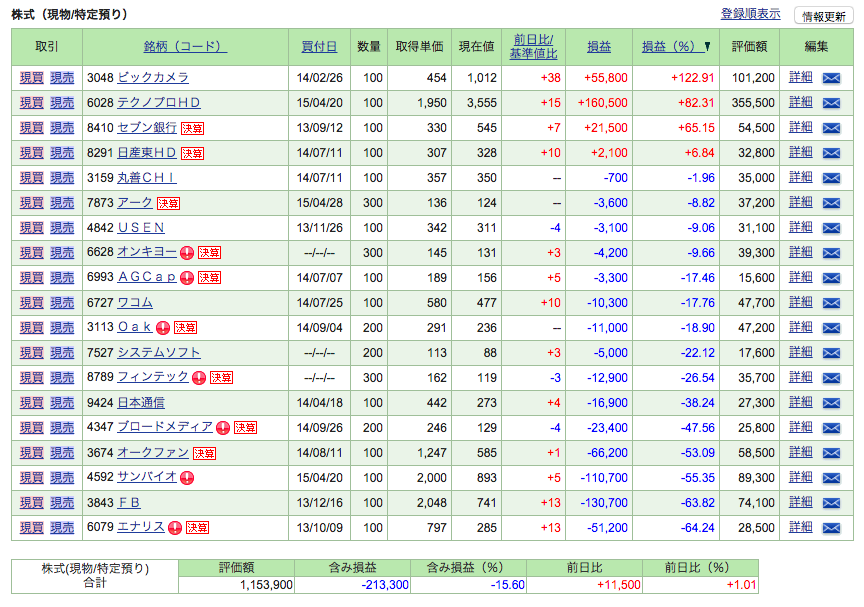
Task: Click mail icon in アーク row
Action: pyautogui.click(x=831, y=203)
